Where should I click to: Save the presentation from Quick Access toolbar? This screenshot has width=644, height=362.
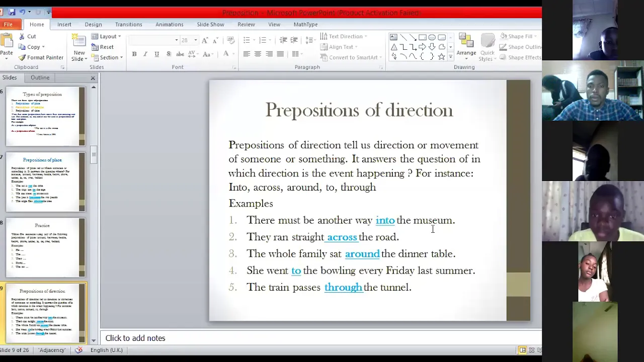point(12,12)
